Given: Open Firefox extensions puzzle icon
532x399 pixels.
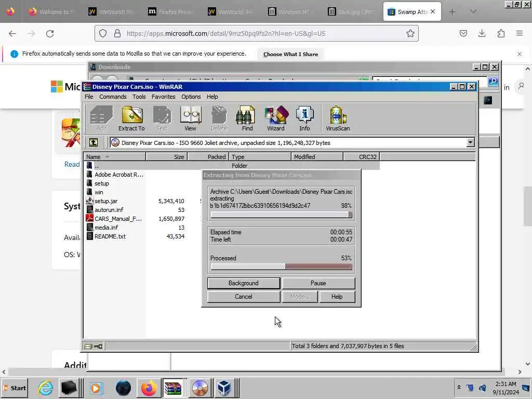Looking at the screenshot, I should [x=501, y=33].
